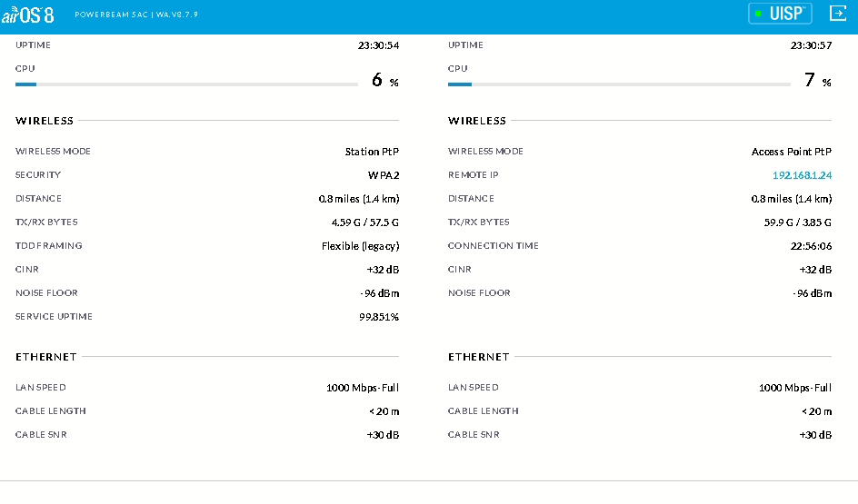This screenshot has width=858, height=504.
Task: Click the station's 6% CPU usage bar
Action: pyautogui.click(x=186, y=84)
